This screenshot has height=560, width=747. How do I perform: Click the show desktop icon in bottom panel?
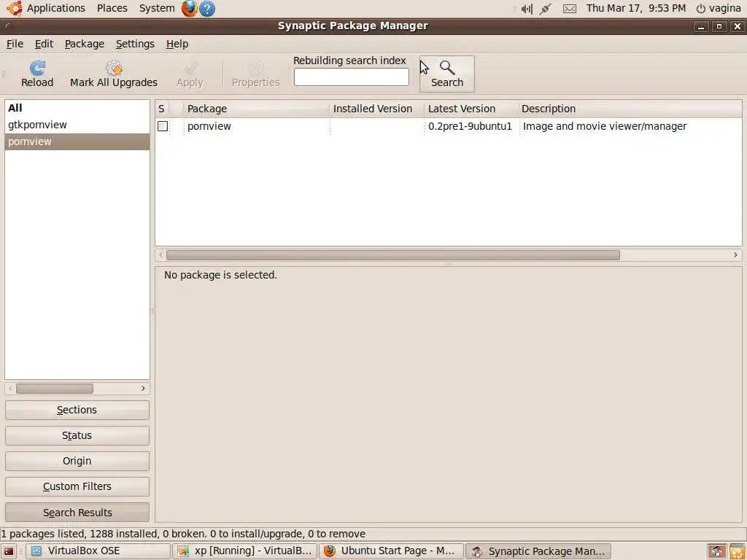[x=9, y=551]
